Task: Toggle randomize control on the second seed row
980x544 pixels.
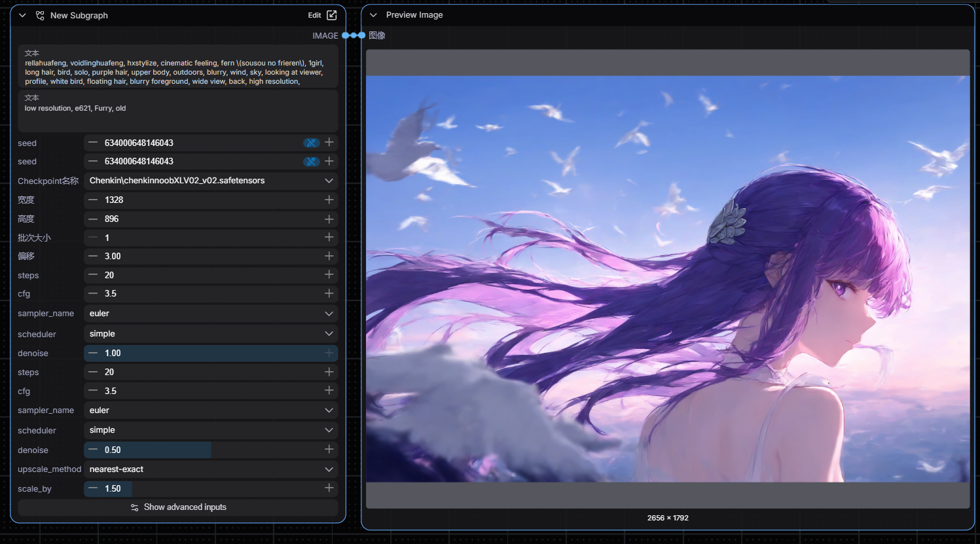Action: click(311, 161)
